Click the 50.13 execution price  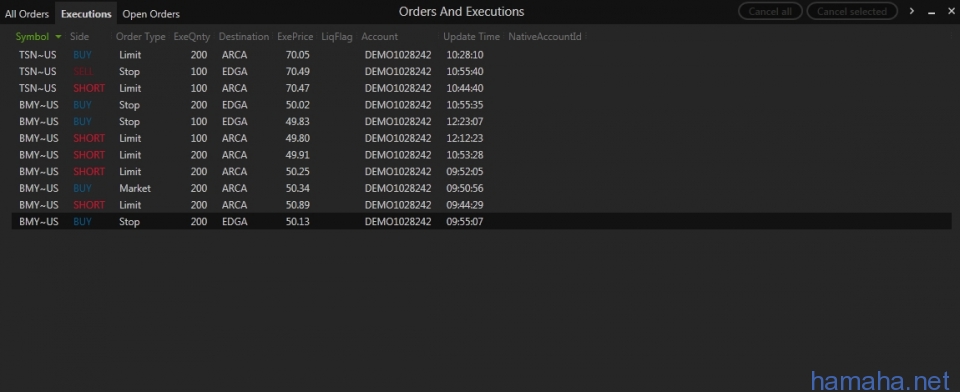pyautogui.click(x=298, y=222)
